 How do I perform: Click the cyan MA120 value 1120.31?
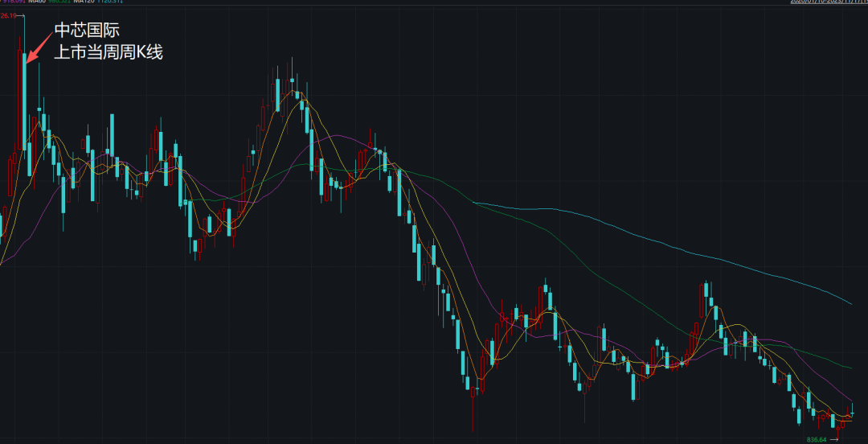click(x=109, y=2)
